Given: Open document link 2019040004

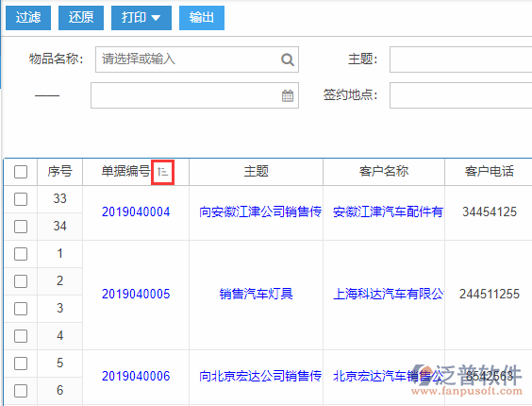Looking at the screenshot, I should point(136,212).
